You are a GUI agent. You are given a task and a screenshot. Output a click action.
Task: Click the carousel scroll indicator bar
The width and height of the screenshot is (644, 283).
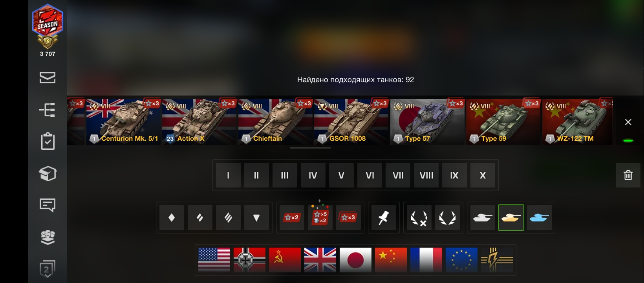[x=310, y=148]
